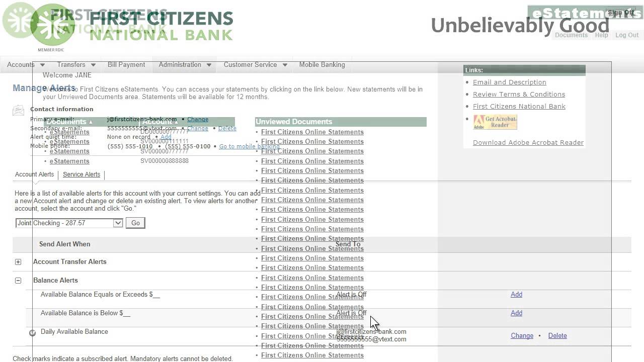Delete the secondary e-mail address
Screen dimensions: 644x362
click(x=227, y=128)
